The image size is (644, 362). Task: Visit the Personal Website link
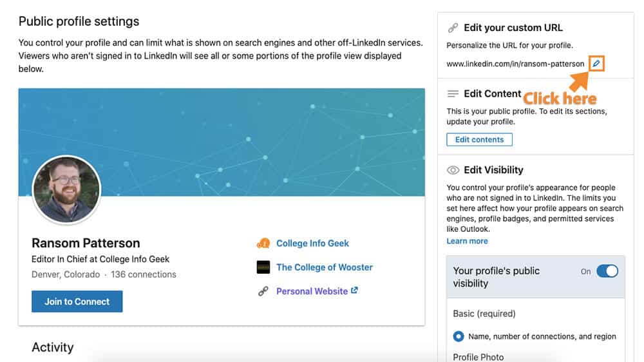click(x=312, y=291)
